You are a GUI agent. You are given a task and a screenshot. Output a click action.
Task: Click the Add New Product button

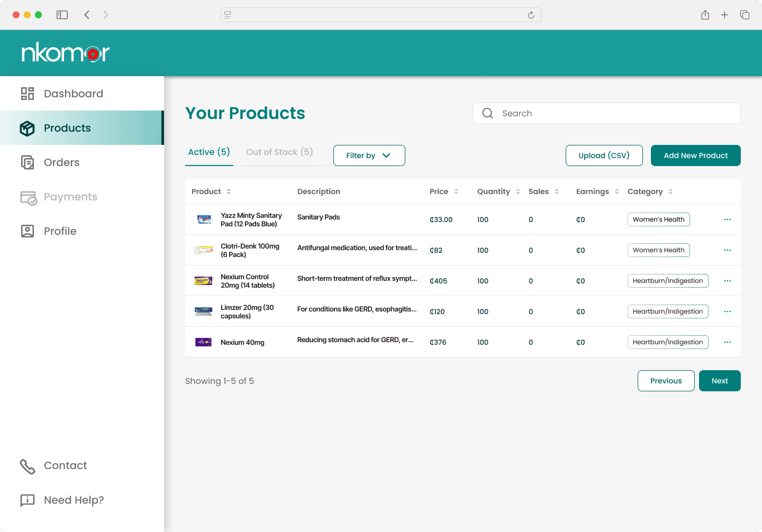coord(696,155)
